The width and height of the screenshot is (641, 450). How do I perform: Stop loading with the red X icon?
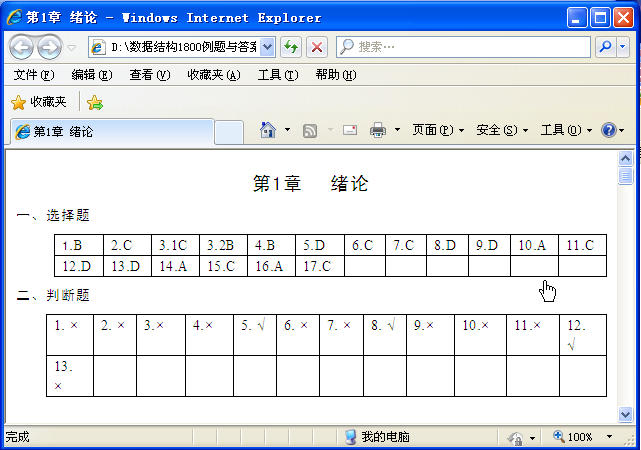click(x=317, y=47)
